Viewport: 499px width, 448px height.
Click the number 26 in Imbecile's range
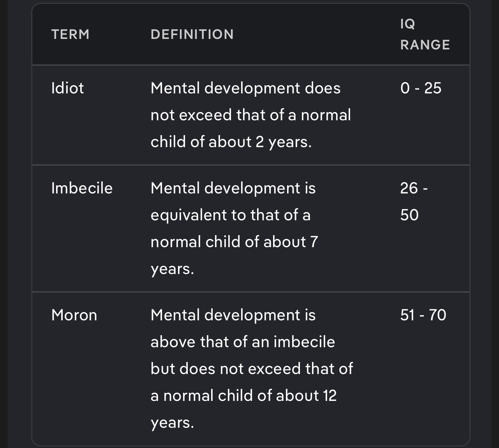(x=409, y=188)
